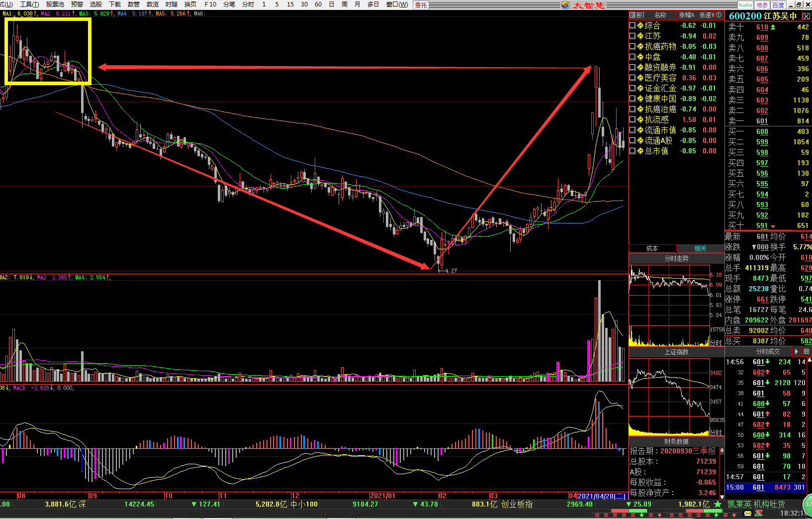Viewport: 812px width, 519px height.
Task: Select the 15-minute period
Action: (290, 4)
